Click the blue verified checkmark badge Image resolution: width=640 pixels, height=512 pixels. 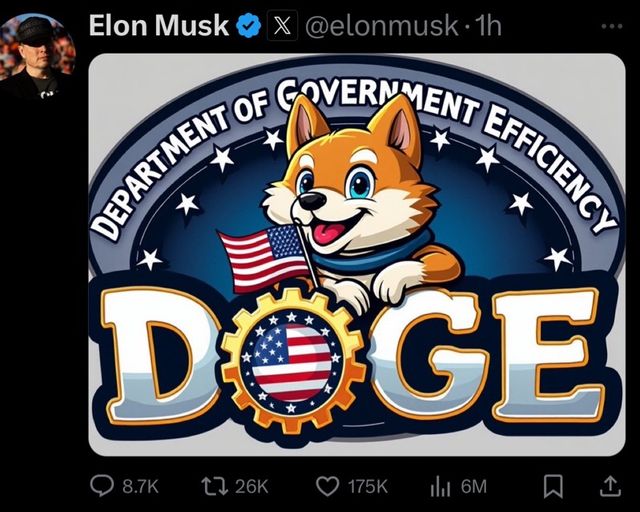(x=249, y=26)
